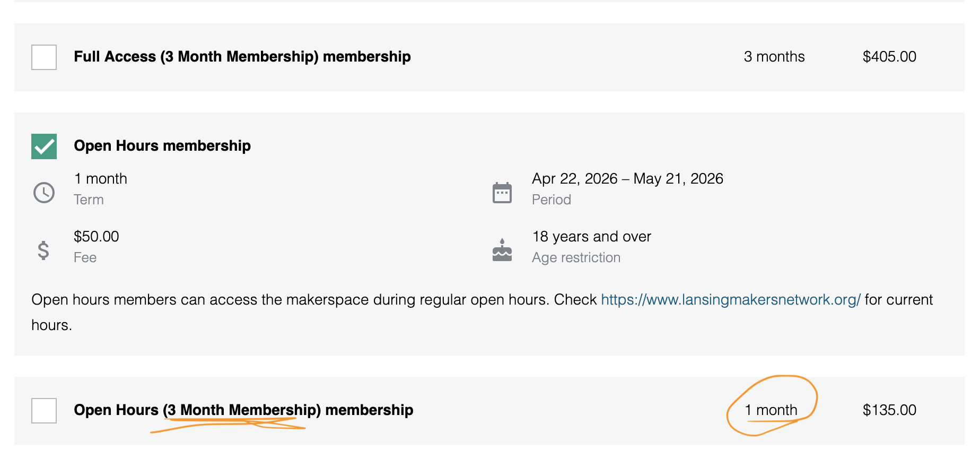Click the calendar icon beside Period
The image size is (980, 467).
coord(502,193)
